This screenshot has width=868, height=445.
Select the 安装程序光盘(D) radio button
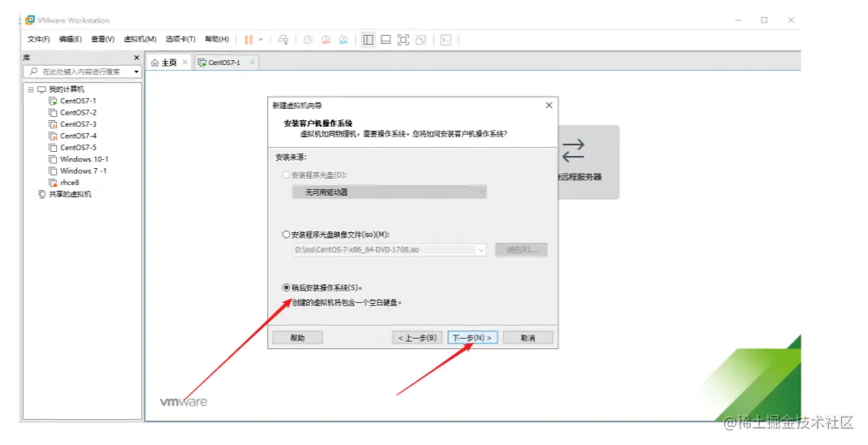286,175
